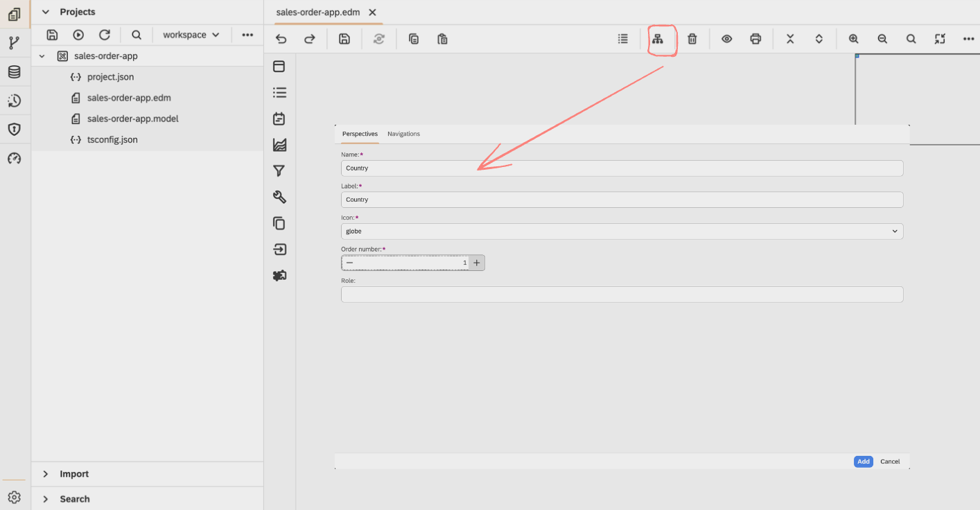
Task: Refresh the Projects tree
Action: (x=105, y=35)
